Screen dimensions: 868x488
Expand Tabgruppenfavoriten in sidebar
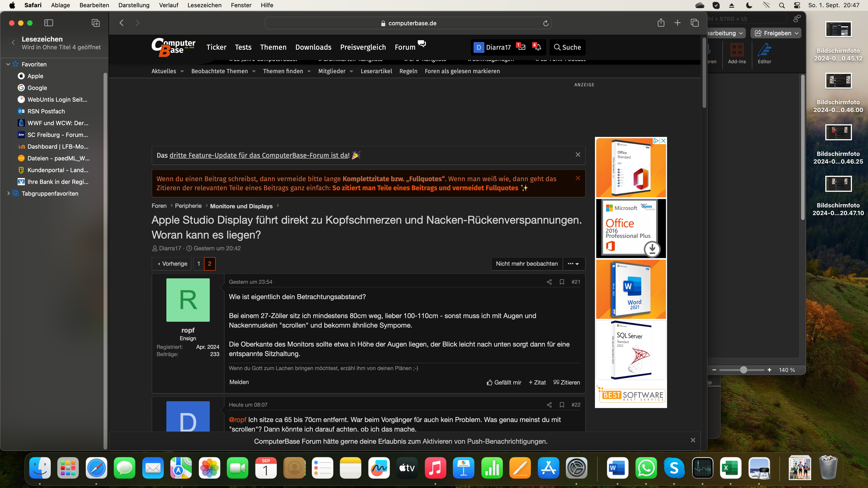8,193
